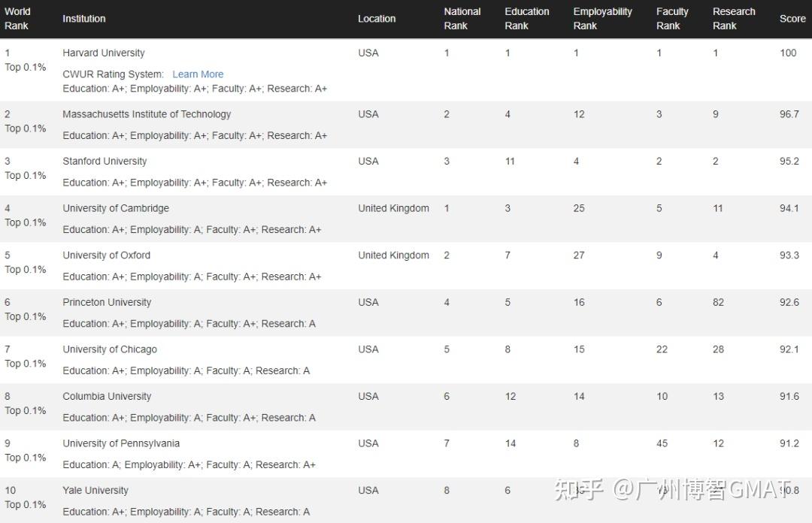Click Oxford's score 93.3
The height and width of the screenshot is (523, 812).
[789, 255]
